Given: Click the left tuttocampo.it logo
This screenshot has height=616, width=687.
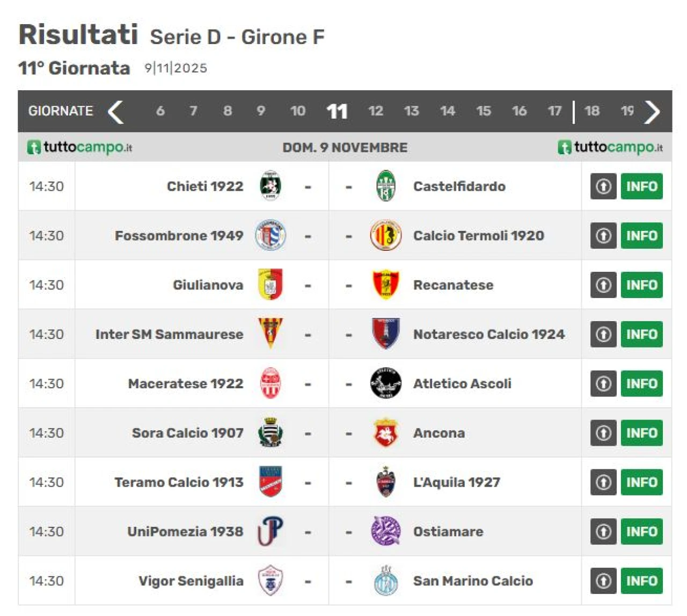Looking at the screenshot, I should pyautogui.click(x=79, y=147).
